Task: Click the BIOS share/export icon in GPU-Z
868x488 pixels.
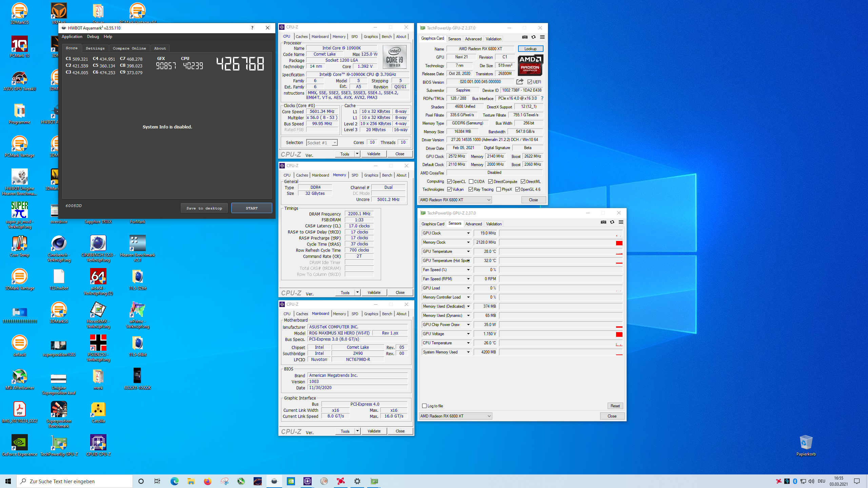Action: (520, 82)
